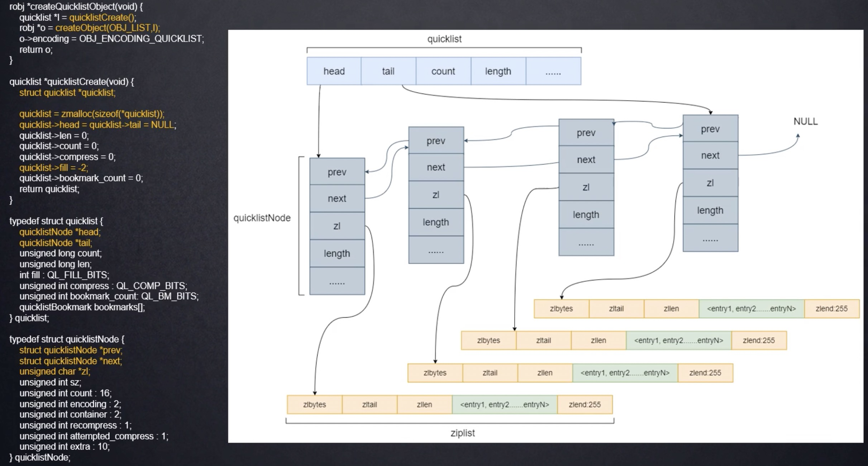
Task: Click the ziplist label at bottom
Action: 462,433
